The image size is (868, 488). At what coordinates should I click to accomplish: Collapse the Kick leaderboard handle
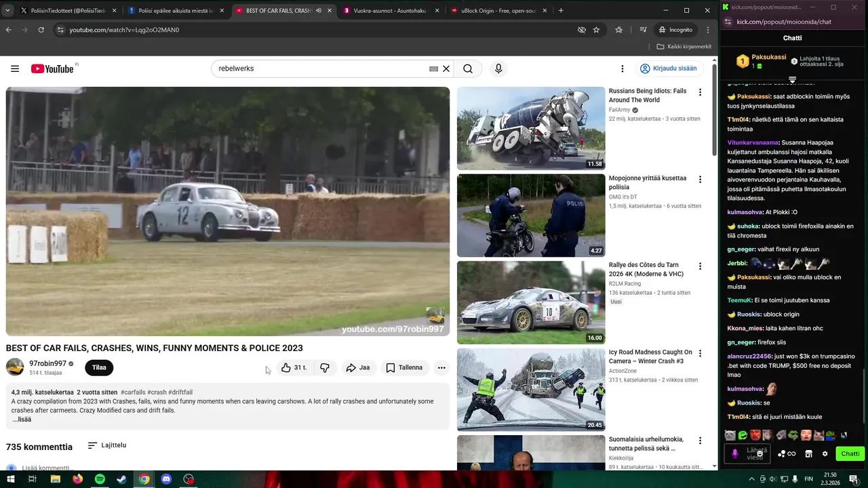click(x=792, y=80)
